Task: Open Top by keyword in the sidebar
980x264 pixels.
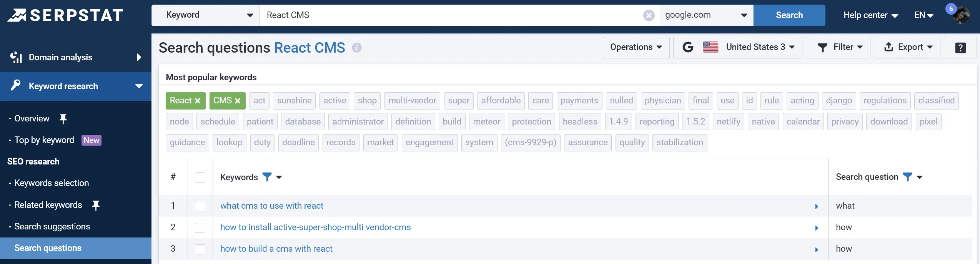Action: pos(44,140)
